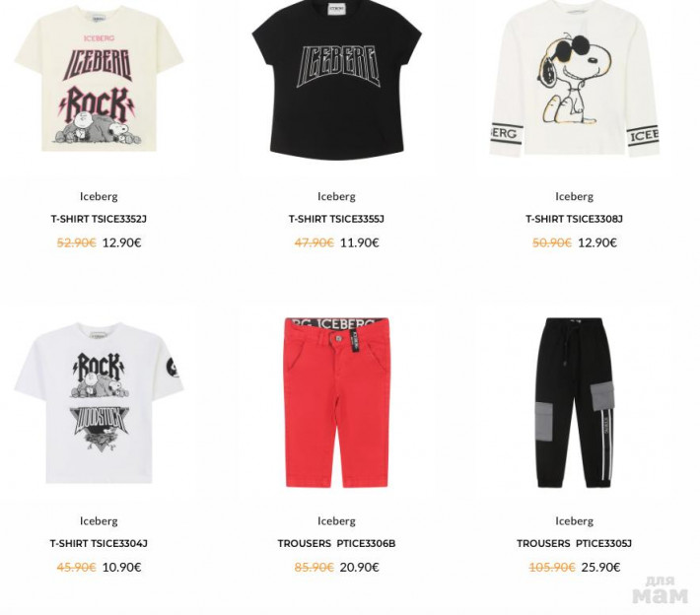
Task: Click the 11.90€ sale price
Action: pos(360,242)
